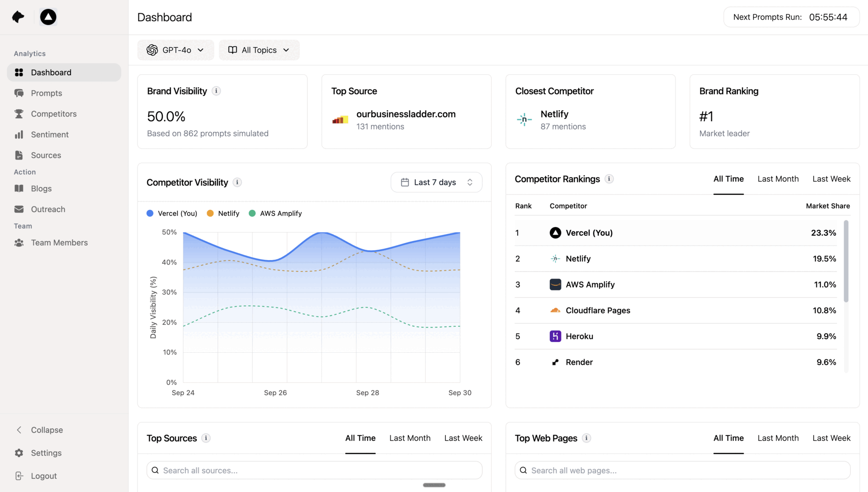Click the Competitor Rankings scrollbar
The image size is (868, 492).
[846, 261]
